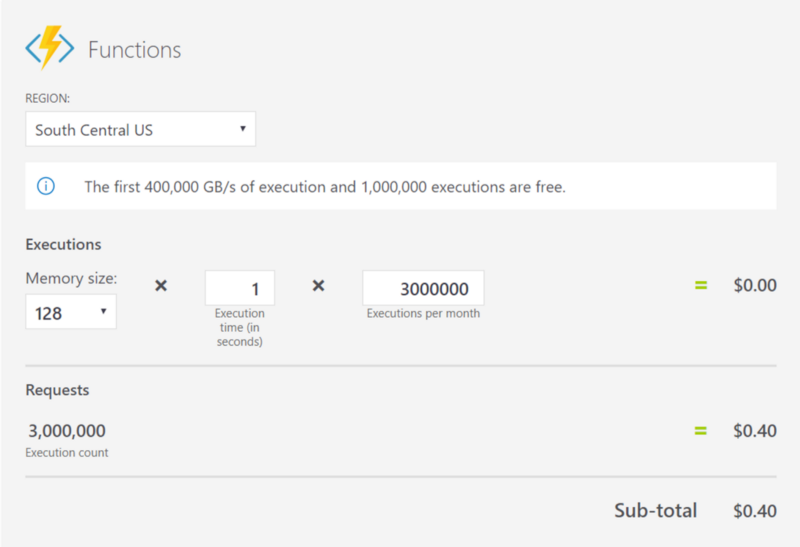The image size is (800, 547).
Task: Expand the Memory size 128 dropdown
Action: [x=71, y=313]
